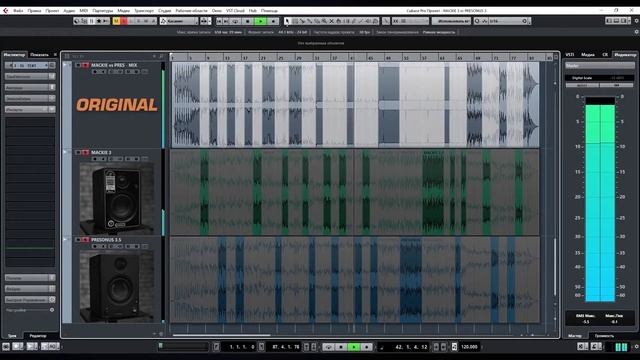Open the snap type dropdown

pos(410,21)
